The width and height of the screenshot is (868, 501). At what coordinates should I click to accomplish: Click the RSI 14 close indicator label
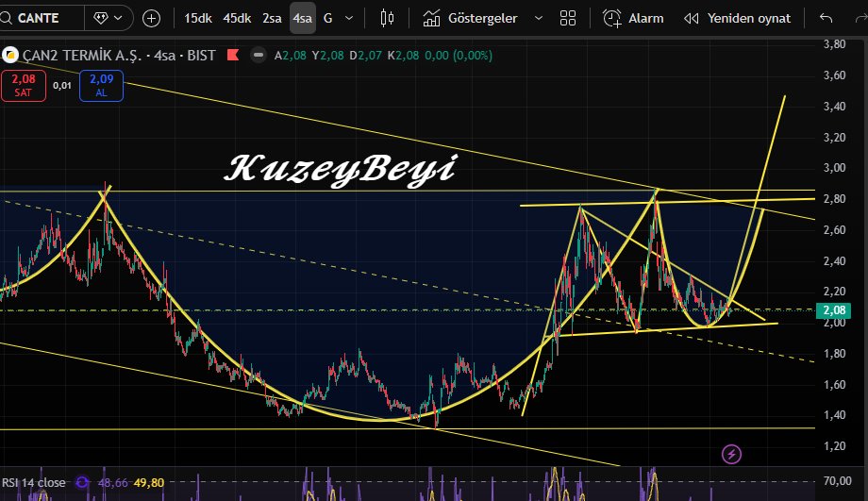coord(34,483)
